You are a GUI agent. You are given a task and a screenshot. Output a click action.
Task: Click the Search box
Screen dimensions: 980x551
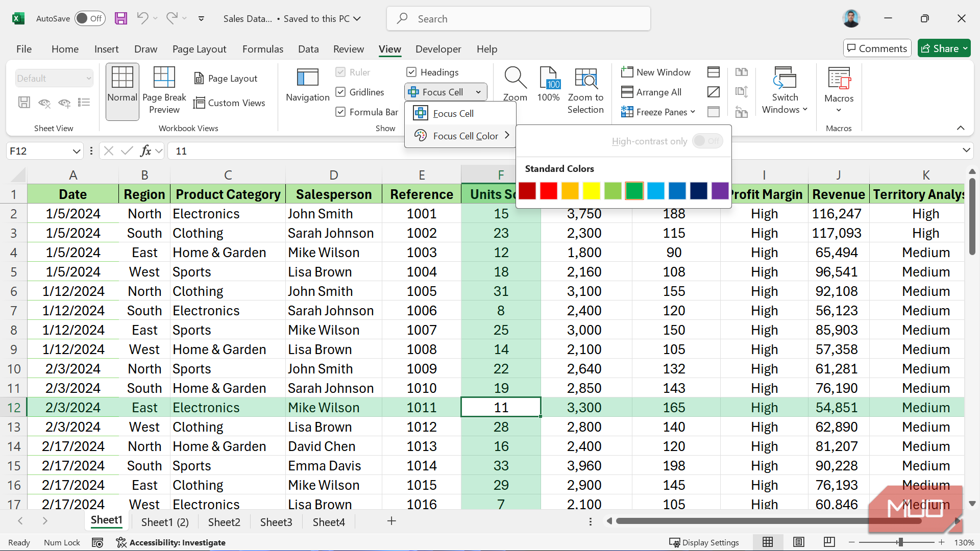coord(519,18)
